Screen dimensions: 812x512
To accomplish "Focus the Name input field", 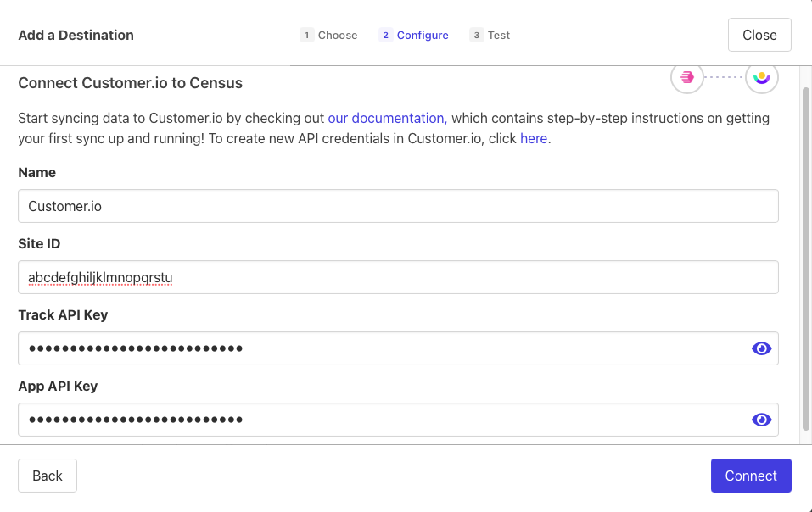I will pos(398,206).
